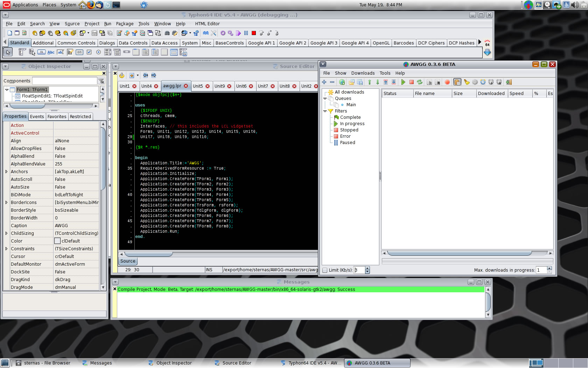This screenshot has width=588, height=368.
Task: Click New Unit icon in Typhon toolbar
Action: coord(10,33)
